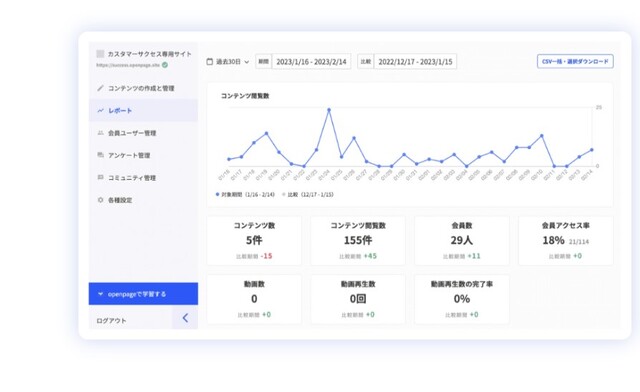Viewport: 640px width, 392px height.
Task: Click ログアウト in the sidebar
Action: tap(111, 321)
